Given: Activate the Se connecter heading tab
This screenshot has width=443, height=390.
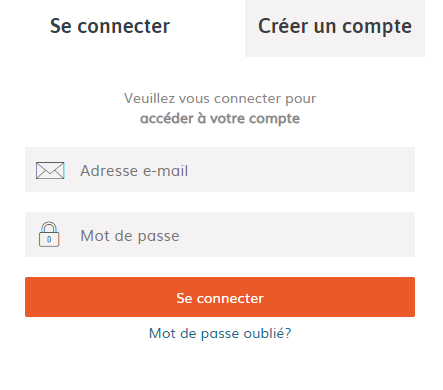Looking at the screenshot, I should click(110, 27).
